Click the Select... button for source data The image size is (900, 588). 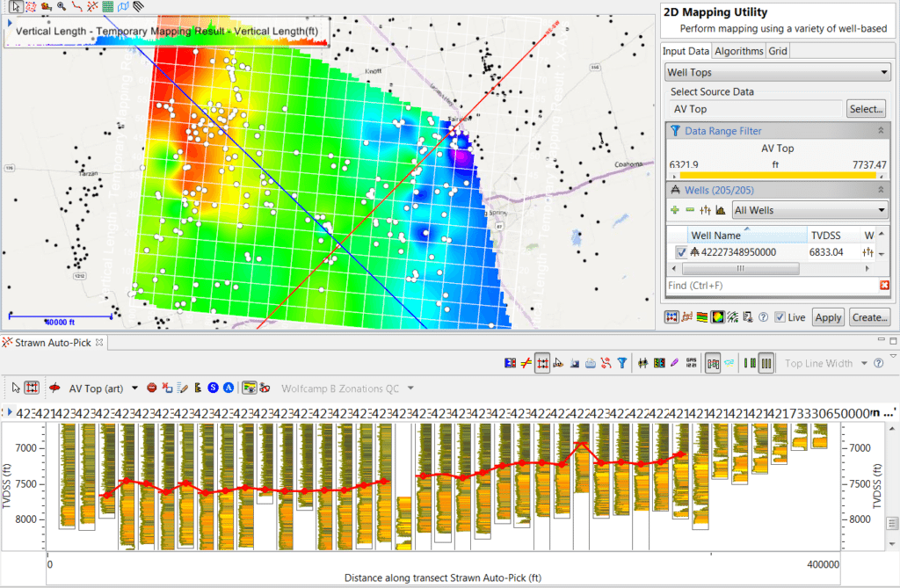(867, 109)
